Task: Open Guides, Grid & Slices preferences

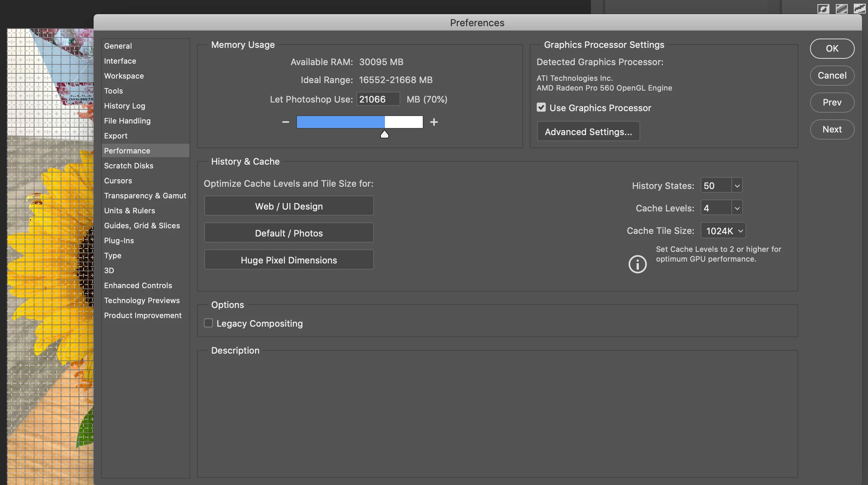Action: point(145,226)
